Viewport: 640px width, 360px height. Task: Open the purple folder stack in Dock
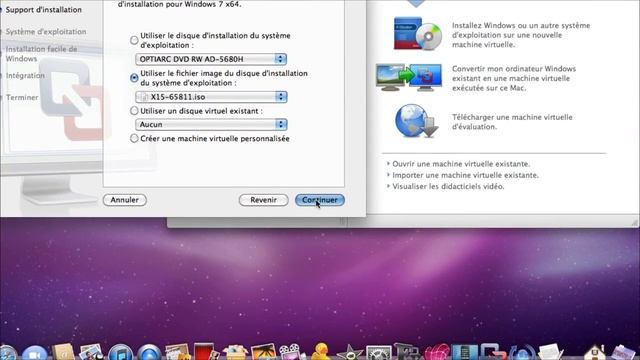tap(623, 353)
